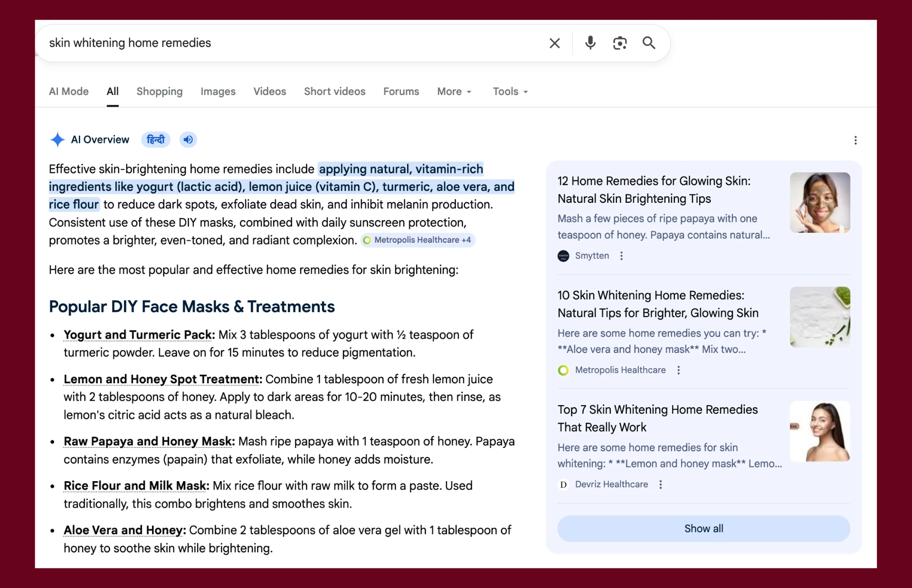
Task: Open the Metropolis Healthcare +4 citation
Action: coord(418,240)
